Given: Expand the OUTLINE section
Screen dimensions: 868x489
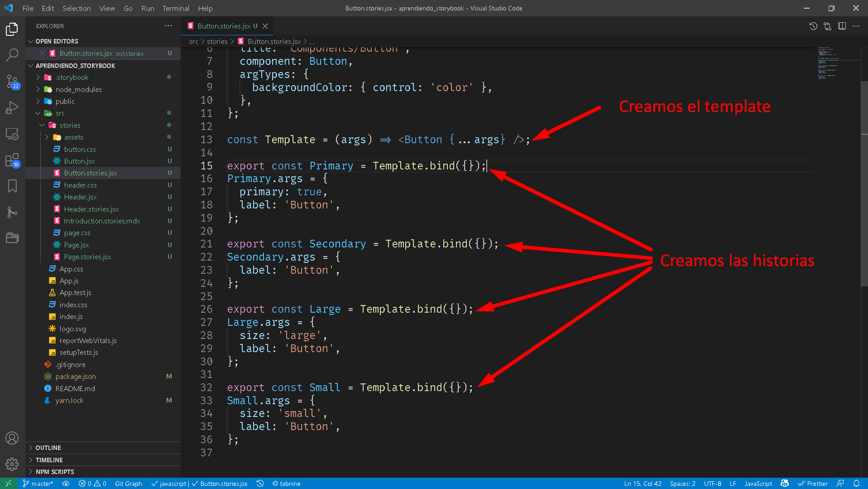Looking at the screenshot, I should 48,448.
